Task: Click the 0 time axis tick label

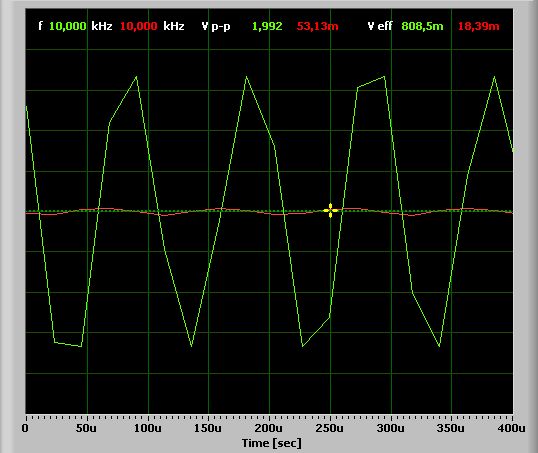Action: tap(25, 428)
